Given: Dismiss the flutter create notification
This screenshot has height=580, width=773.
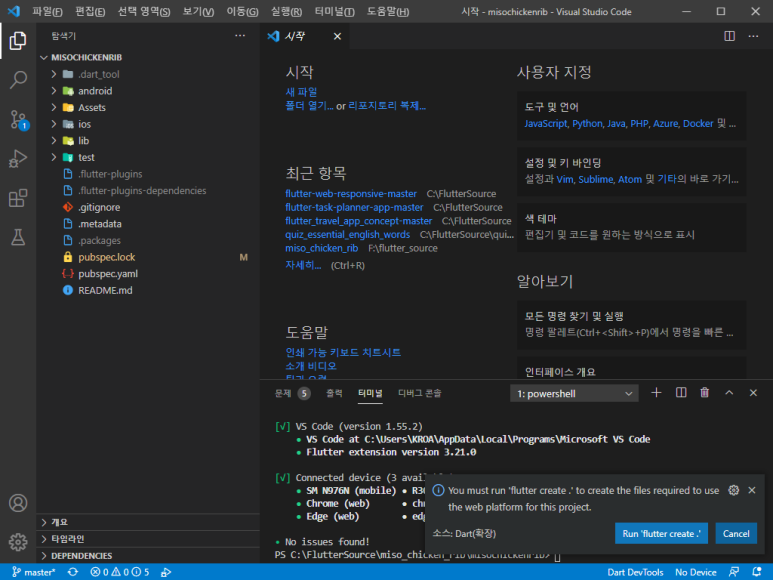Looking at the screenshot, I should [752, 490].
